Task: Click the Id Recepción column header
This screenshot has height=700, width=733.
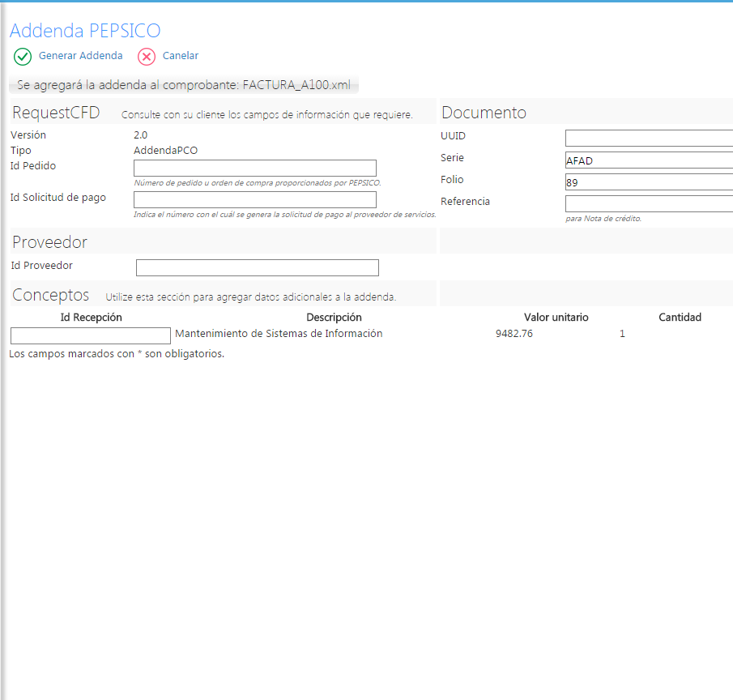Action: [x=92, y=318]
